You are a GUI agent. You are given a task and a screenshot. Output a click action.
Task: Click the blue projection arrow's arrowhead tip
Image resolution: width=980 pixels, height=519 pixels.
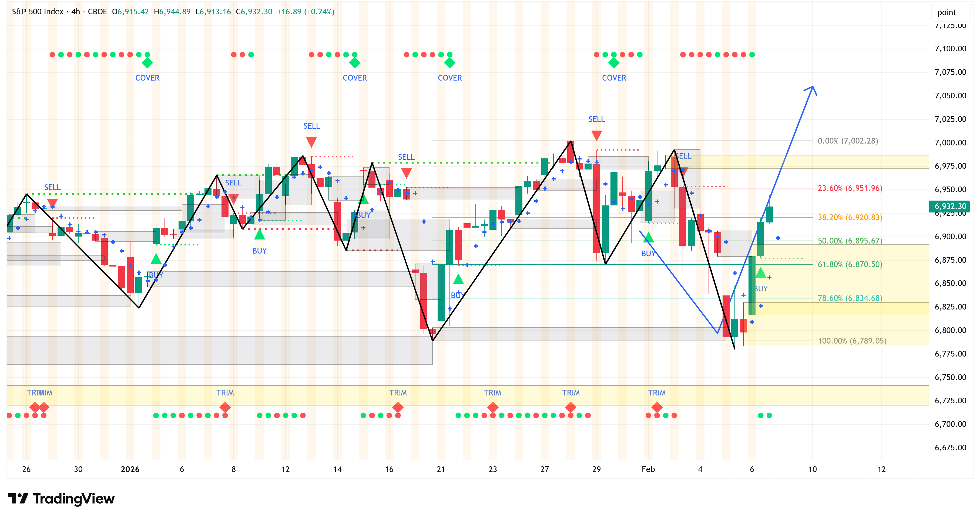click(813, 87)
